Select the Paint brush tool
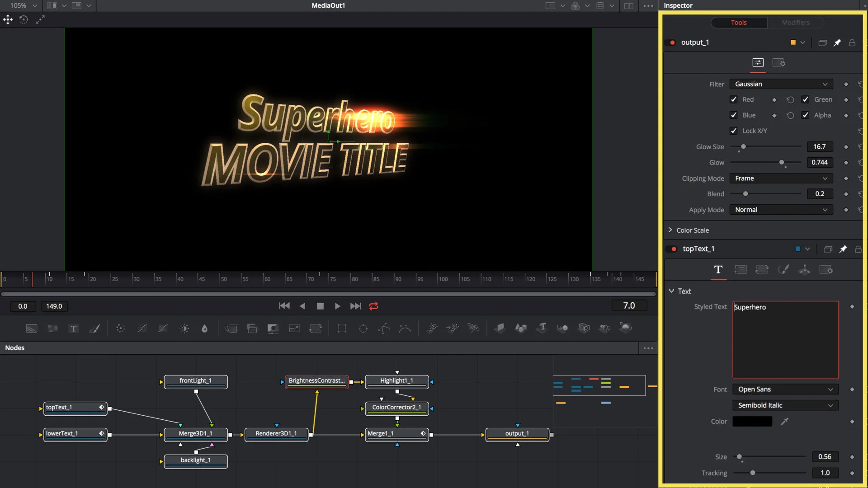This screenshot has height=488, width=868. click(x=94, y=328)
